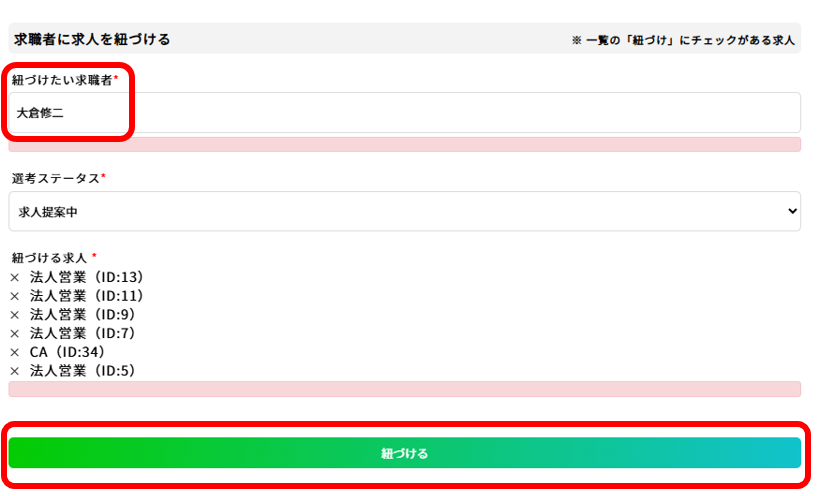Remove the CA (ID:34) job with ×

point(15,352)
